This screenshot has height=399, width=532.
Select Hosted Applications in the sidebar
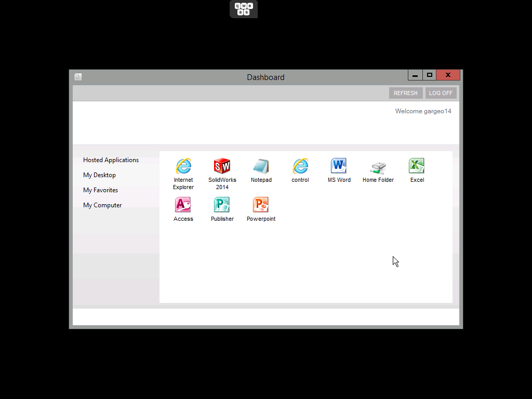click(111, 160)
